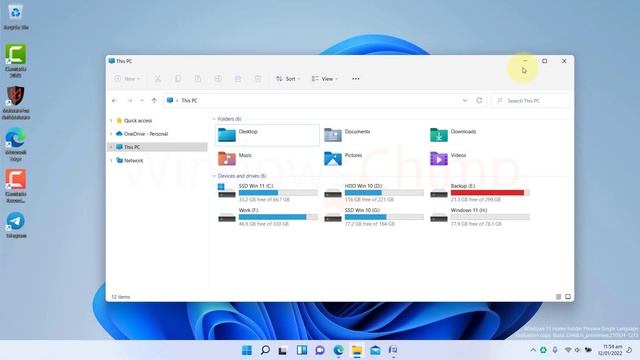
Task: Click the Windows 11 (H:) usage bar
Action: click(x=490, y=217)
